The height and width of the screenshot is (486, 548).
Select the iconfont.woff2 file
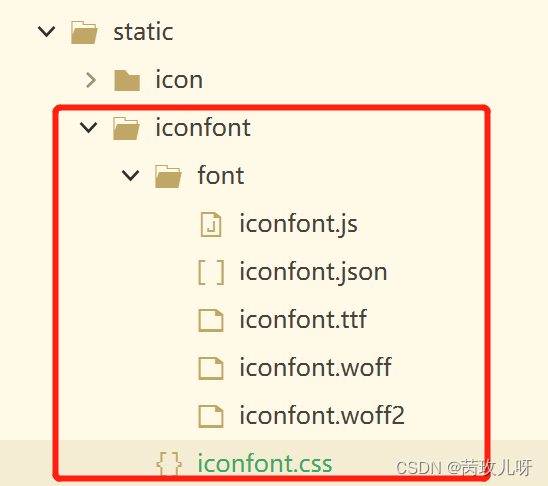point(322,415)
